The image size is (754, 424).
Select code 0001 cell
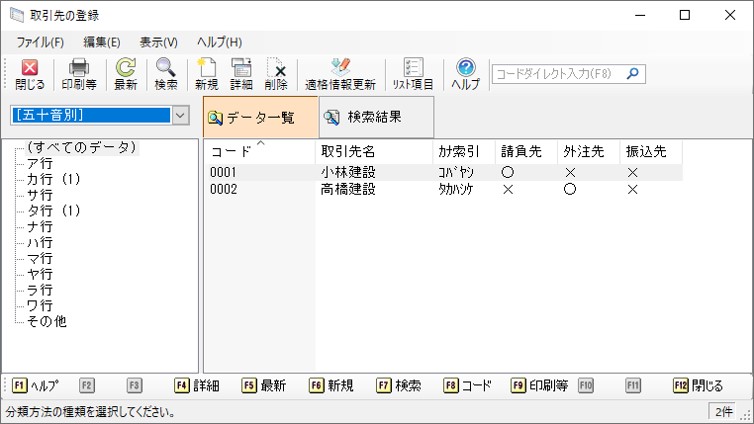[x=224, y=172]
